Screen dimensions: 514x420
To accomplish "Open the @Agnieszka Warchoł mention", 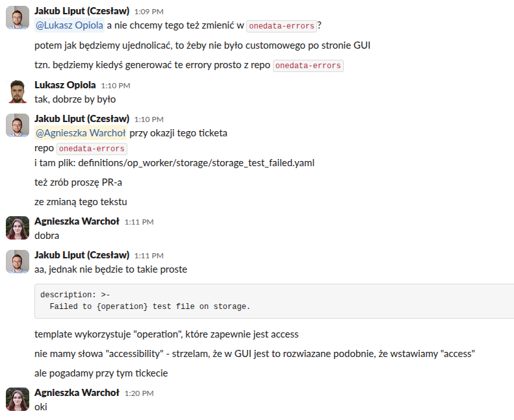I will pos(81,133).
